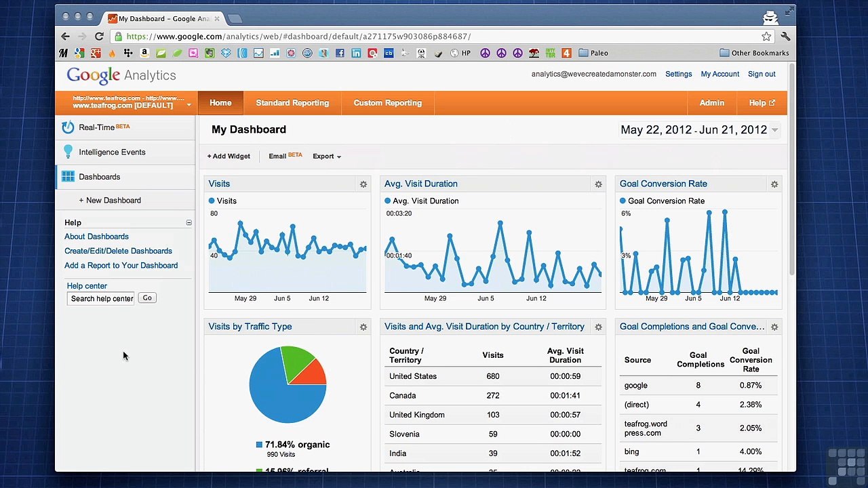Open Google+ bookmark icon

[x=96, y=53]
